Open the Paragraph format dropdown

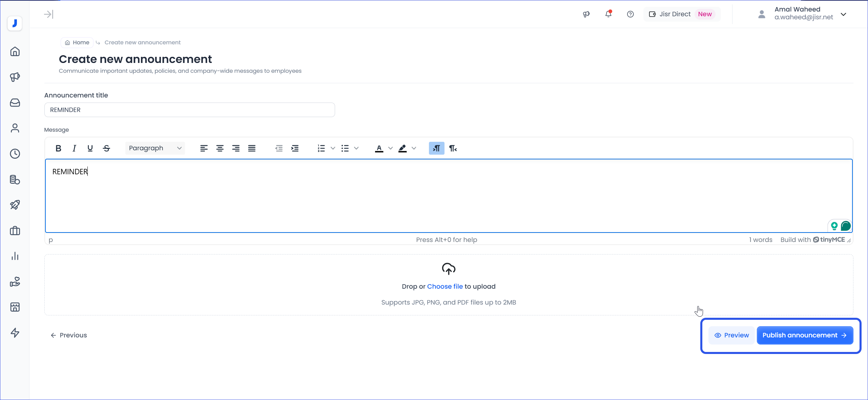(x=155, y=148)
